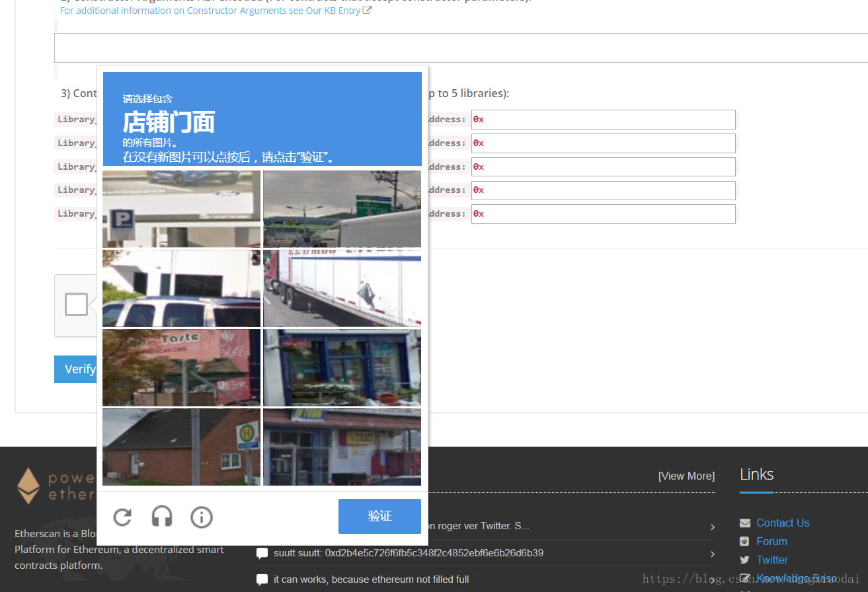Expand the roger ver comment chevron
The image size is (868, 592).
click(712, 527)
